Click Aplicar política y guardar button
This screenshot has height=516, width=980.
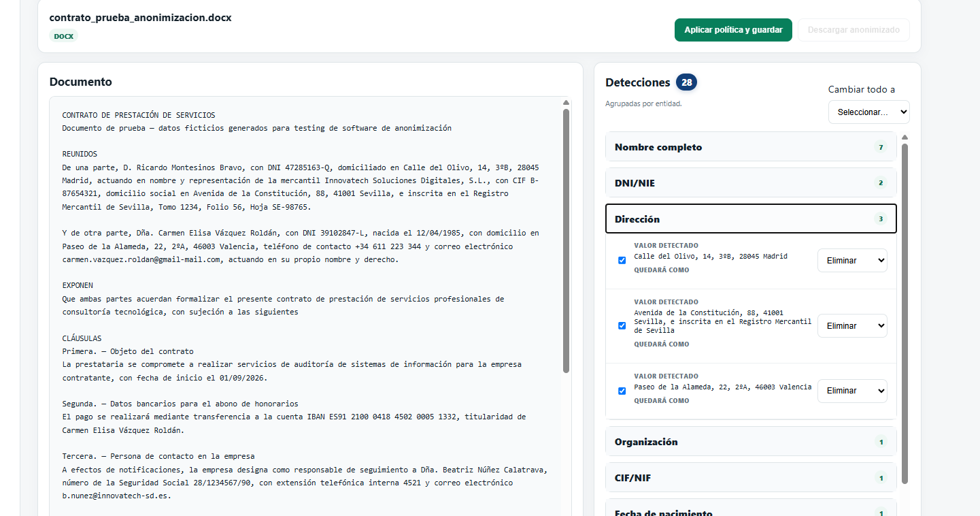click(x=733, y=30)
